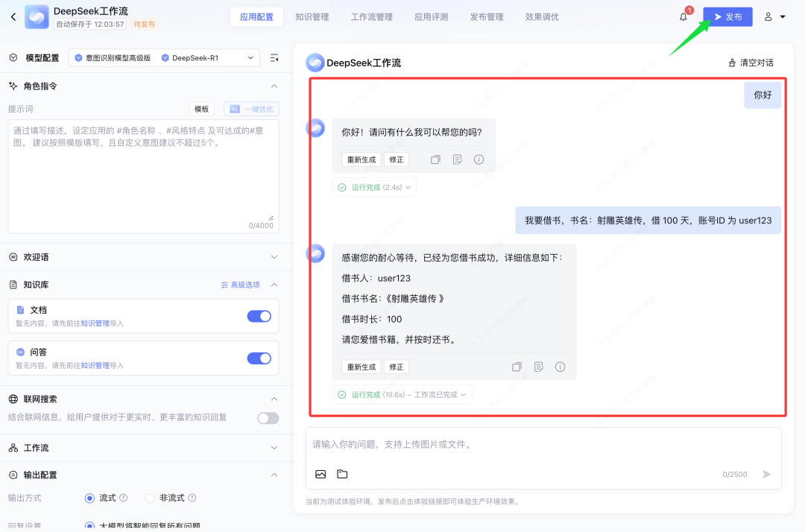
Task: Upload an image via the picture icon
Action: click(x=321, y=474)
